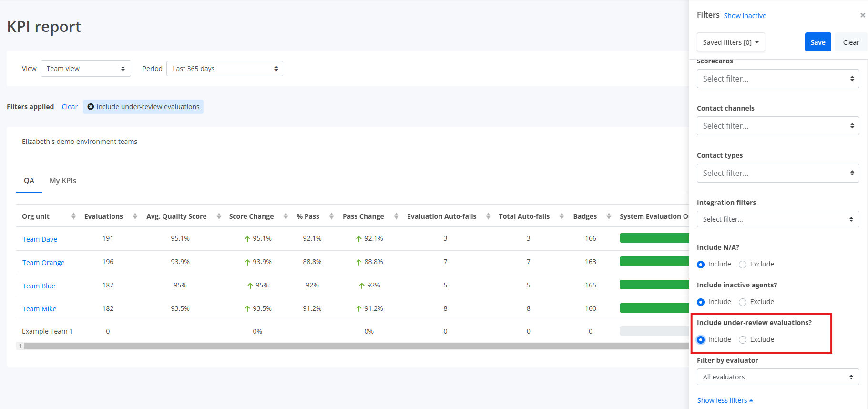Open the Team Orange link

(43, 263)
